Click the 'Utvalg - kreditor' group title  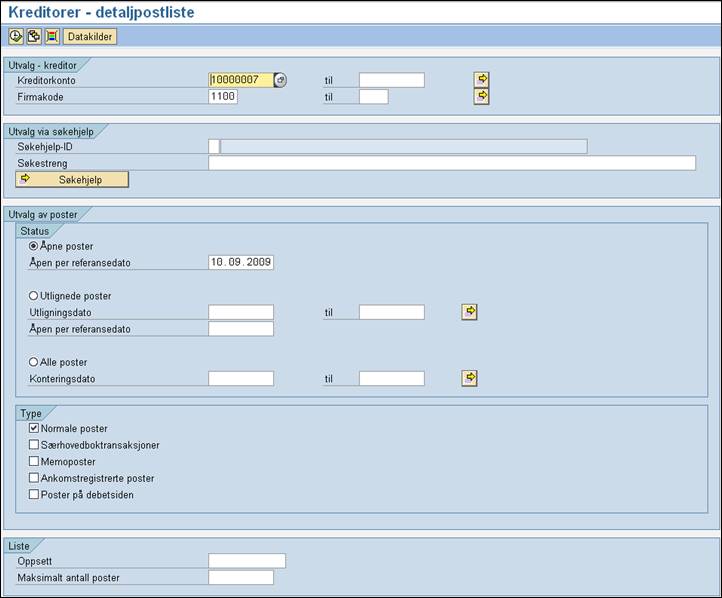42,65
